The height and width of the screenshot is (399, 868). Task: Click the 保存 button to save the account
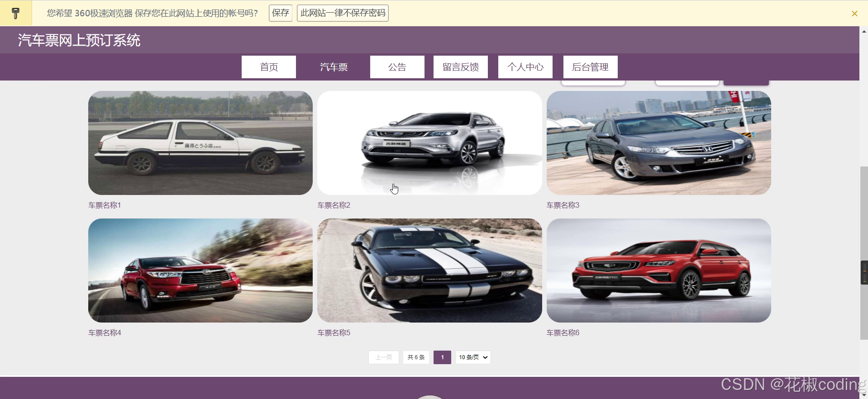pos(281,13)
